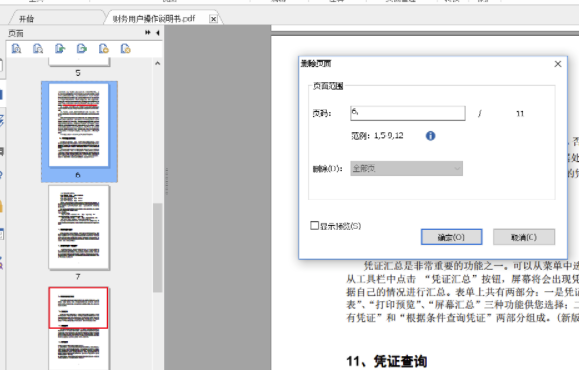Rotate page clockwise using green arrow icon
This screenshot has height=370, width=579.
tap(82, 49)
